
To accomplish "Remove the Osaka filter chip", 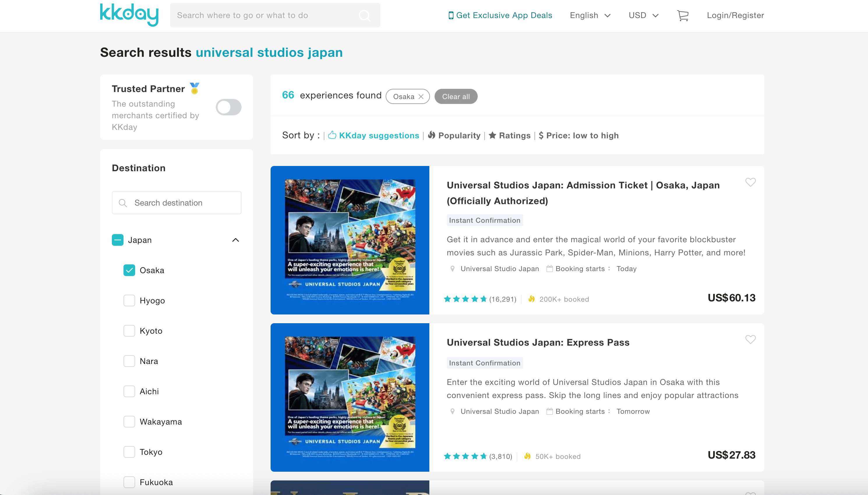I will (x=421, y=97).
